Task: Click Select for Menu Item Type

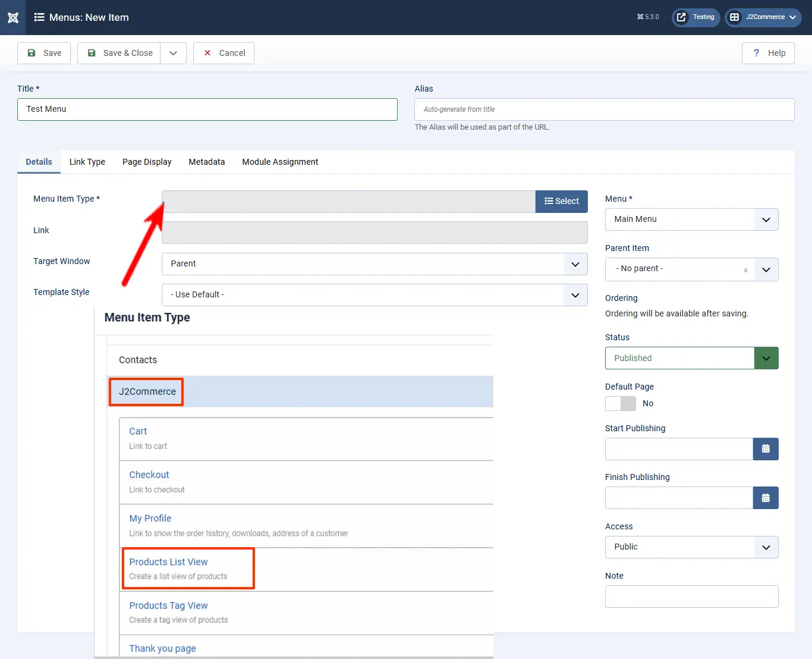Action: [562, 202]
